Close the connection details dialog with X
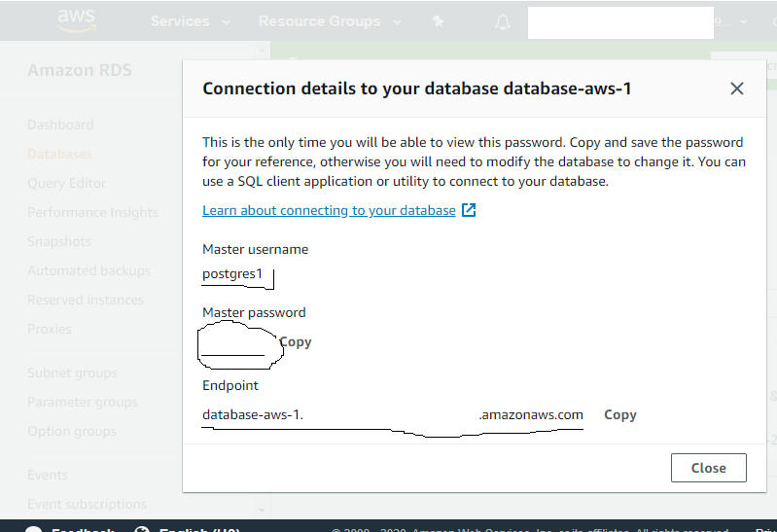This screenshot has height=532, width=777. pyautogui.click(x=737, y=89)
